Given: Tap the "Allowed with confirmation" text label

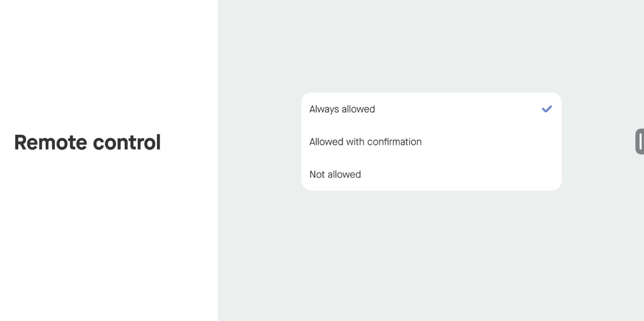Looking at the screenshot, I should pos(365,142).
